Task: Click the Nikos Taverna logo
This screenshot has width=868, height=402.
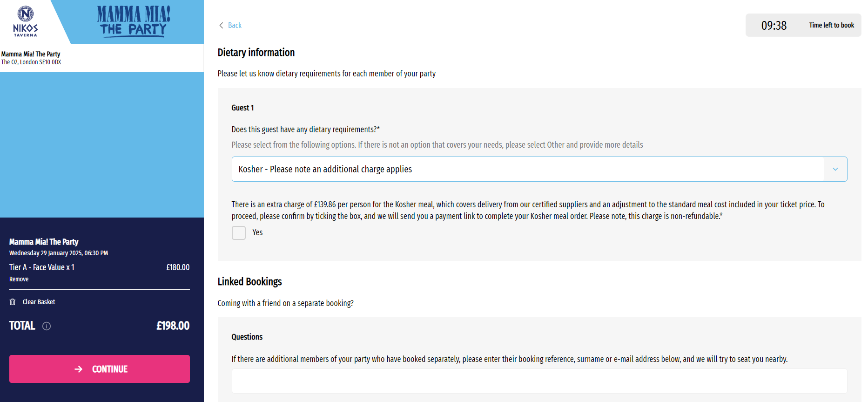Action: 26,21
